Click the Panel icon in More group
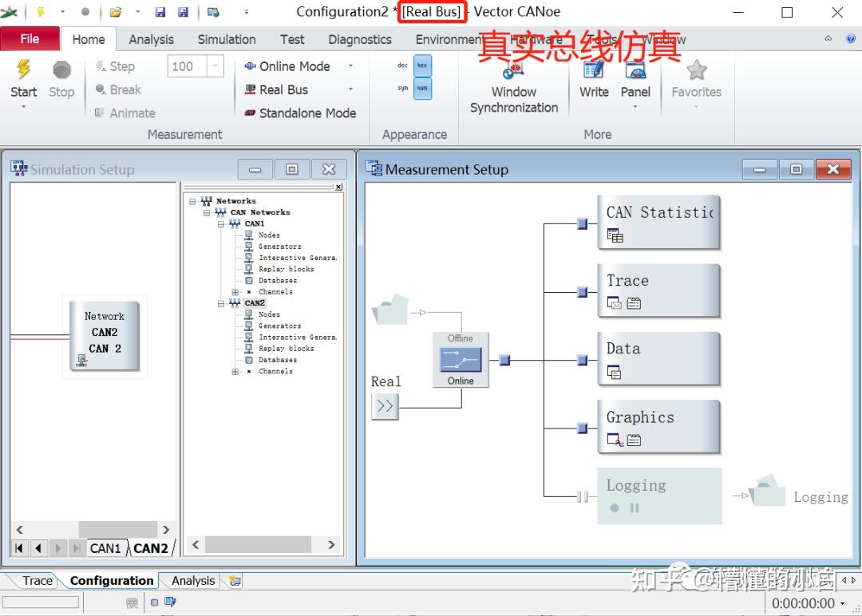 [635, 72]
